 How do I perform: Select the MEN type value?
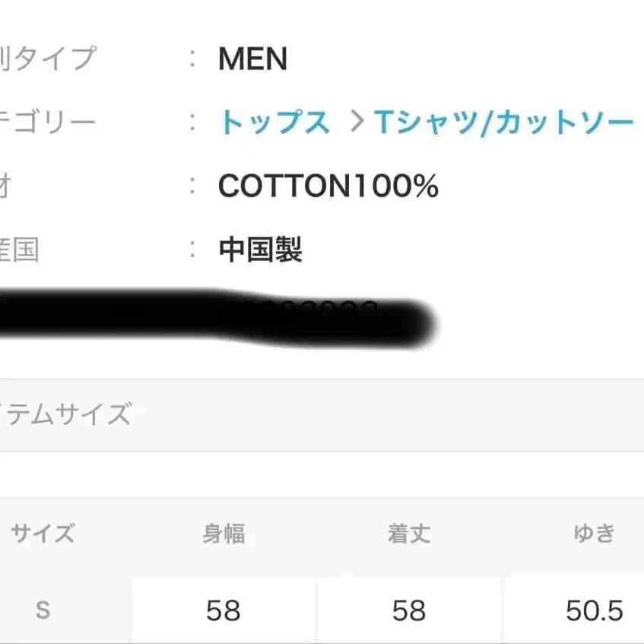[x=252, y=59]
